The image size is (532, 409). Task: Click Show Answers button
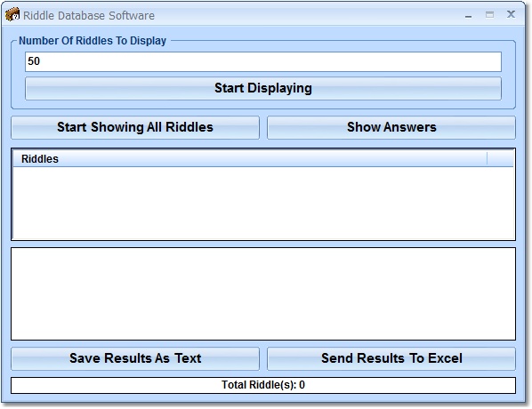click(391, 127)
